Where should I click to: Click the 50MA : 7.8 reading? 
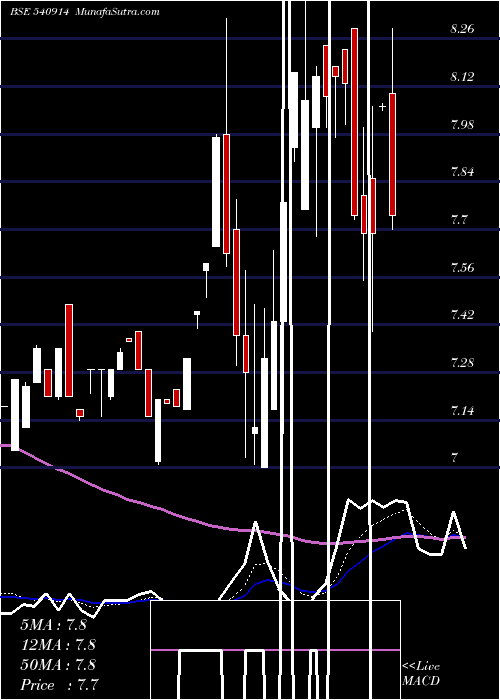pyautogui.click(x=58, y=665)
